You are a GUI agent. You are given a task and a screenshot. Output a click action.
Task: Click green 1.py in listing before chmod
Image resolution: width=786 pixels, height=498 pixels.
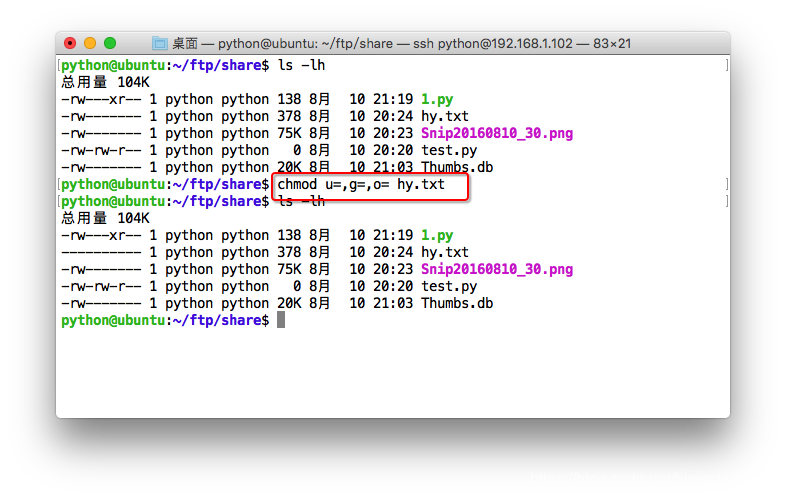click(x=437, y=99)
